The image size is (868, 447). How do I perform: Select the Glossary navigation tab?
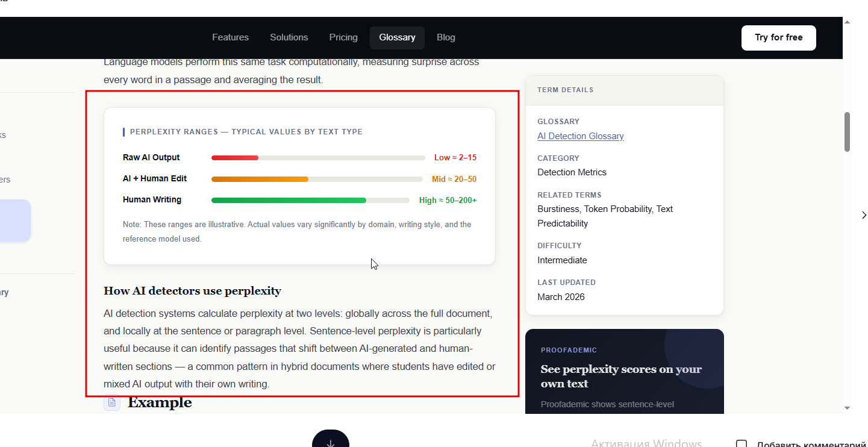[397, 37]
